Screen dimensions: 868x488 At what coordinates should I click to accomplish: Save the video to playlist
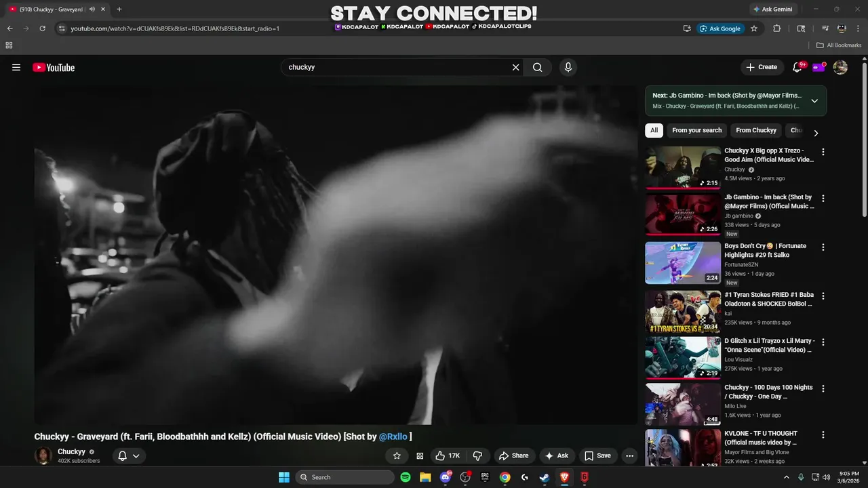[597, 456]
